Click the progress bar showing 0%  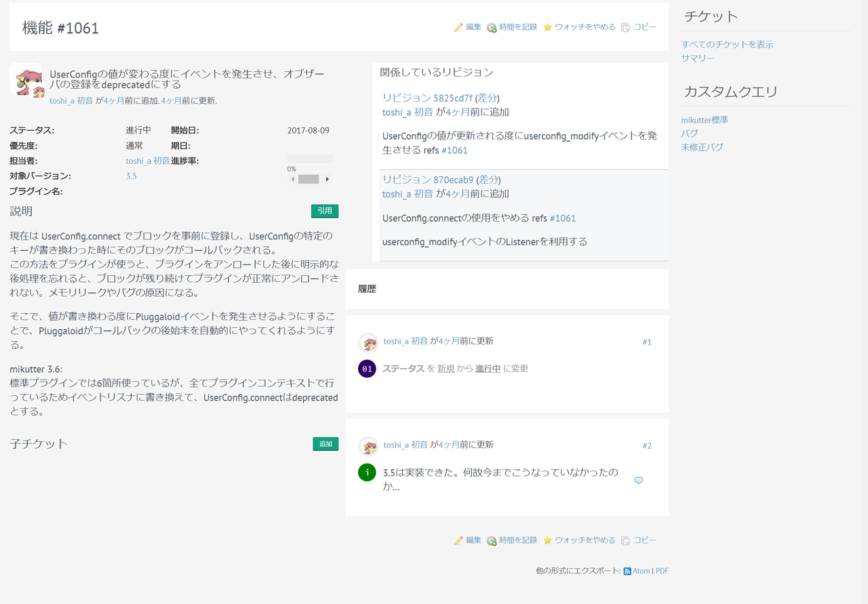(x=310, y=159)
